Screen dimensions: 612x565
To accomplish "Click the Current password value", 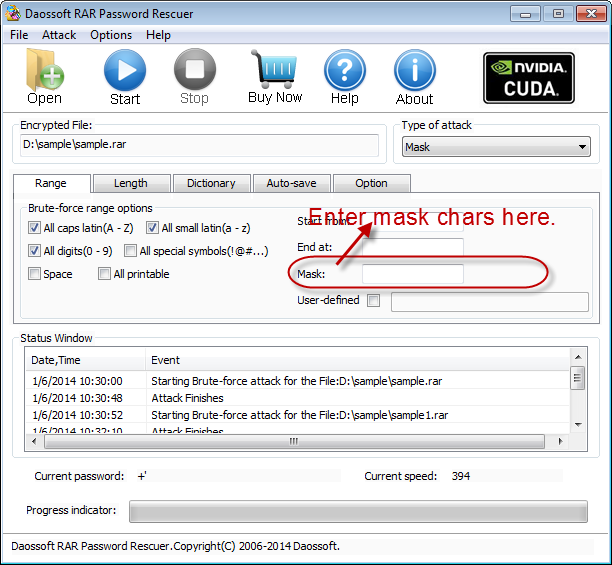I will (142, 476).
